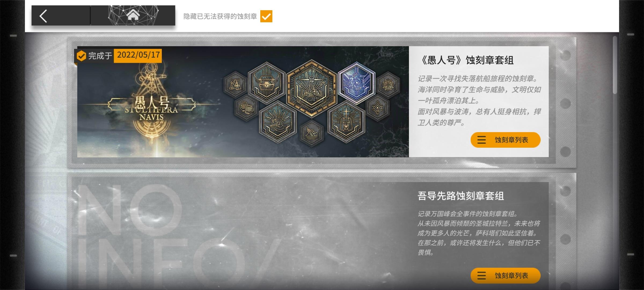The height and width of the screenshot is (290, 644).
Task: Select the sun and waves medal
Action: pyautogui.click(x=278, y=122)
